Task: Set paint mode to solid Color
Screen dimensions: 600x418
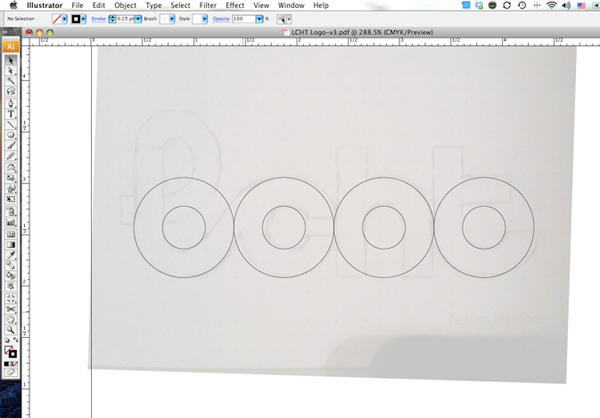Action: click(7, 364)
